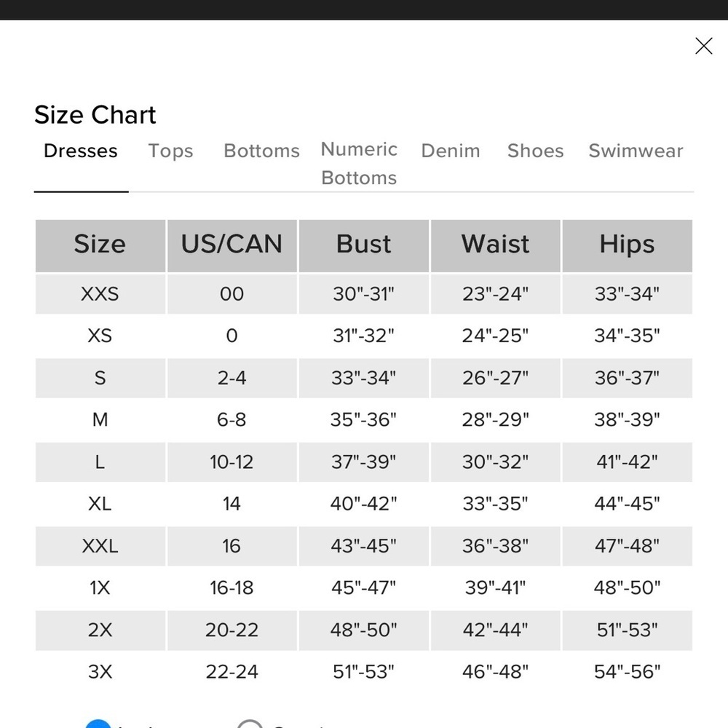The image size is (728, 728).
Task: Click the XL bust 40"-42" cell
Action: tap(363, 504)
